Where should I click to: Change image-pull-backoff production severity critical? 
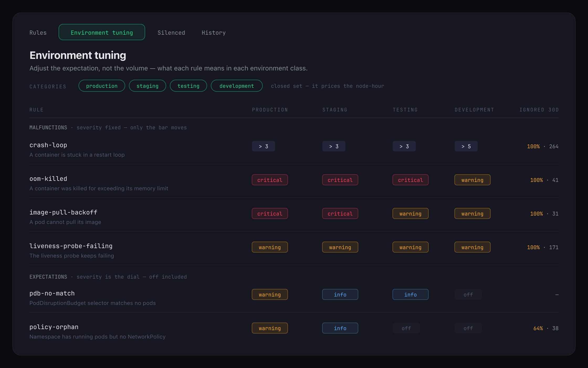coord(270,214)
